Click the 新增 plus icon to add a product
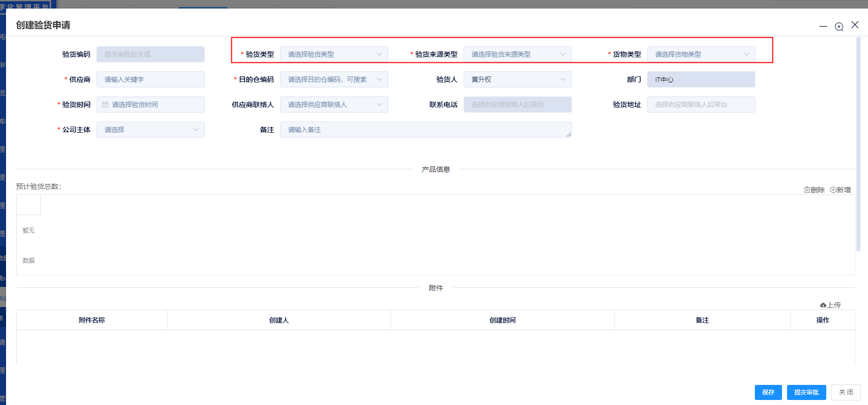 (x=833, y=190)
